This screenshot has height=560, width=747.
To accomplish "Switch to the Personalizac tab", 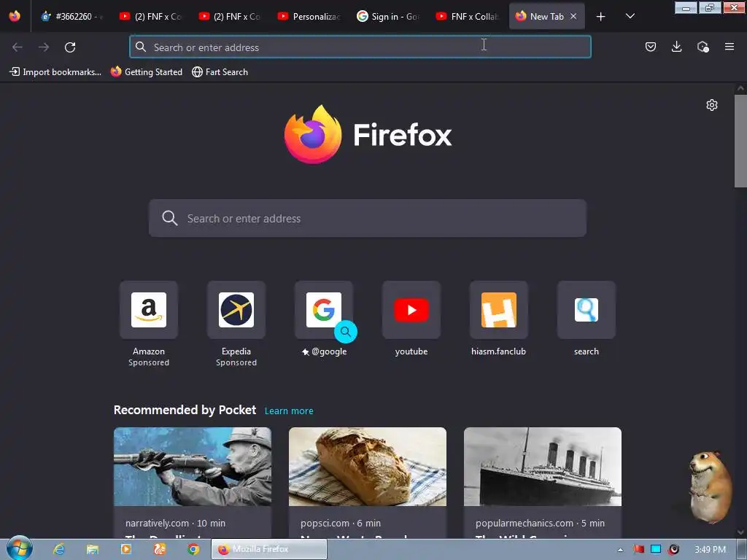I will point(309,16).
